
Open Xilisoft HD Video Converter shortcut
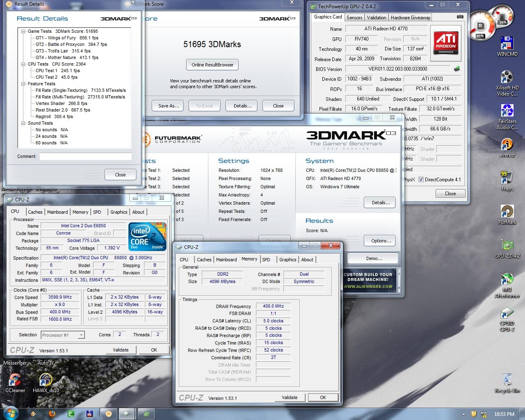click(507, 83)
